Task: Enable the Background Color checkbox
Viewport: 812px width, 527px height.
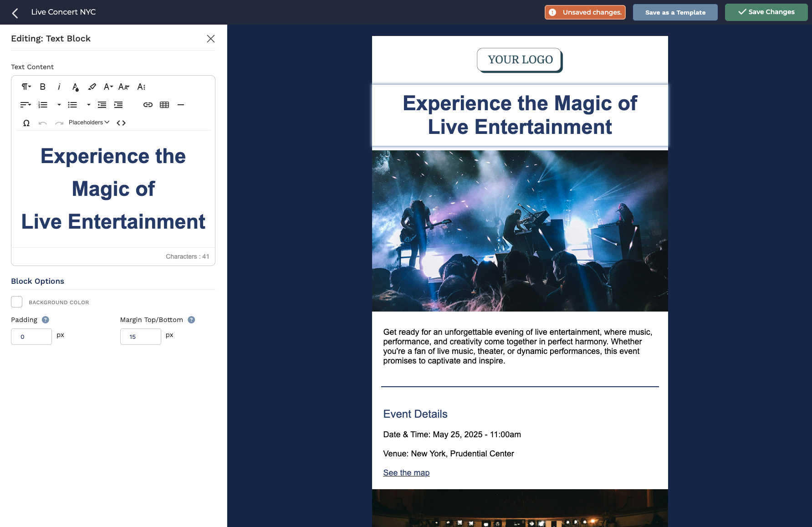Action: click(x=17, y=302)
